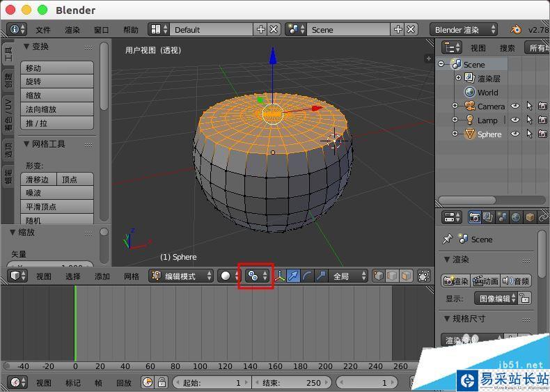550x392 pixels.
Task: Expand the Lamp outliner entry
Action: pos(455,120)
